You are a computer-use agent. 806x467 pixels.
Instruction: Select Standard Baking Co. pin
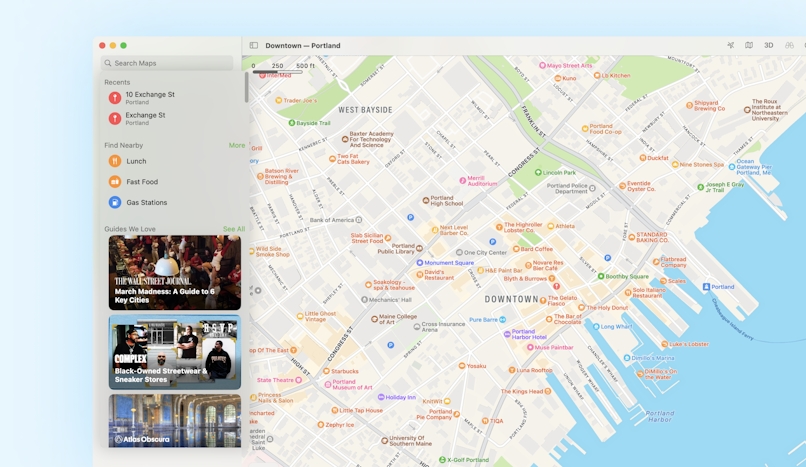pos(632,237)
